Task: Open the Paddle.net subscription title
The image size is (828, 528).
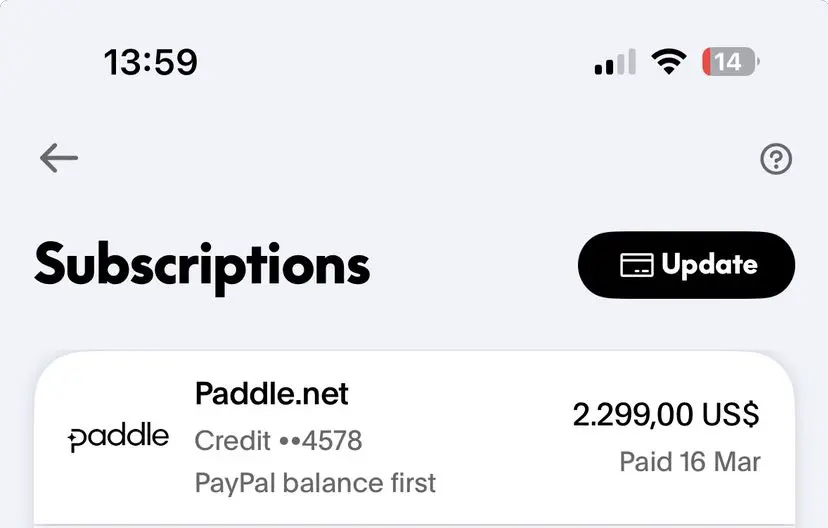Action: tap(271, 394)
